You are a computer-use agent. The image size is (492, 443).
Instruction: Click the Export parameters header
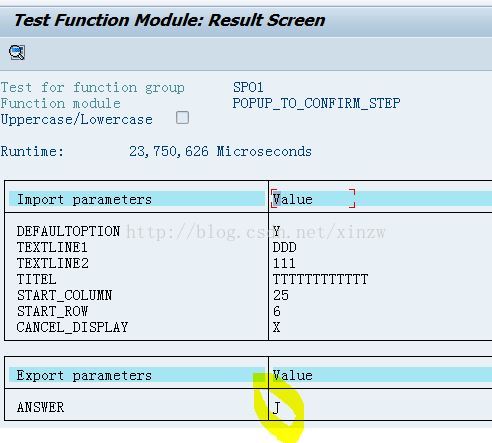point(84,375)
